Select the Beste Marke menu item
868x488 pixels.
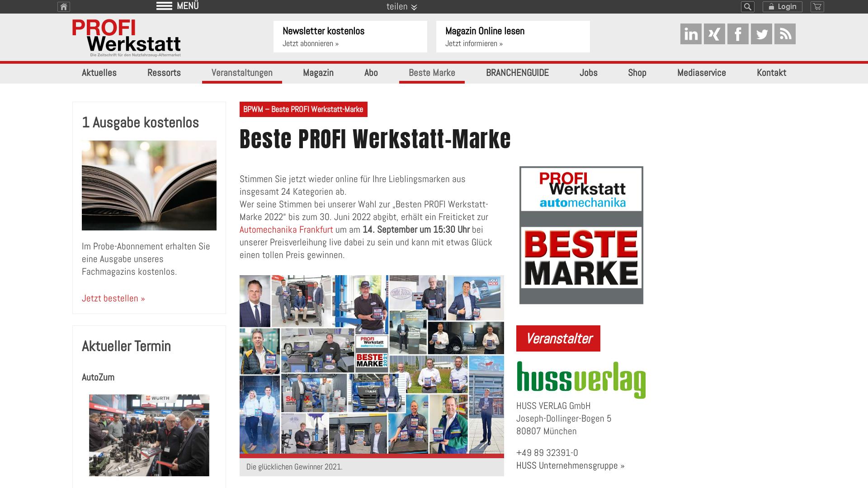tap(432, 73)
